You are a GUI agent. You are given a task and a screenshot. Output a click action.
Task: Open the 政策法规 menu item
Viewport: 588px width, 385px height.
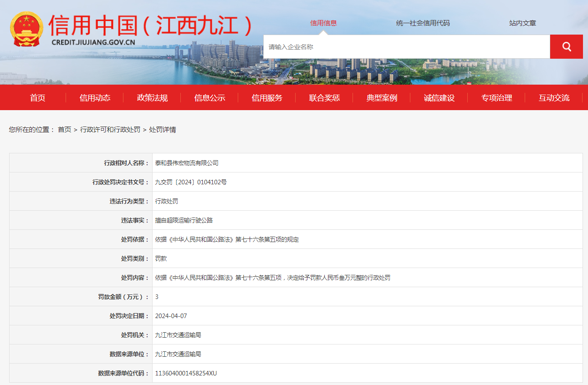152,98
